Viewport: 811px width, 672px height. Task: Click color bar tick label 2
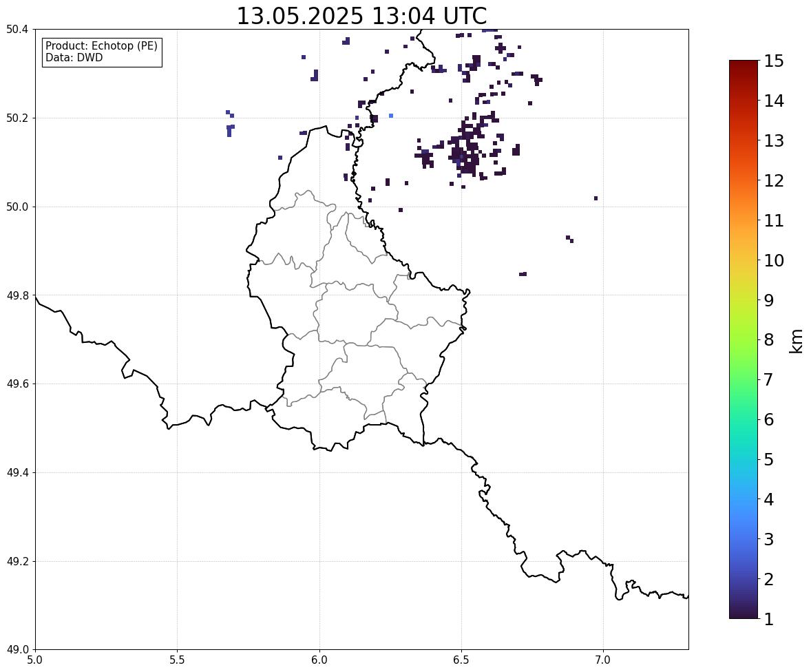coord(768,579)
